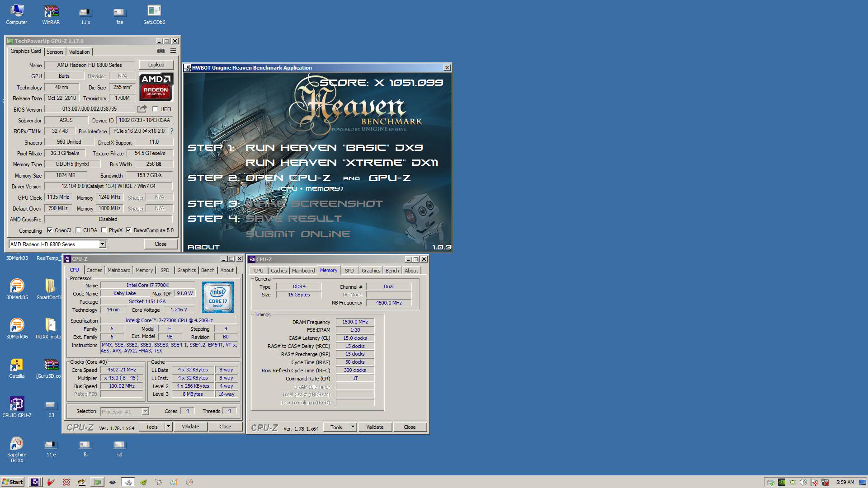This screenshot has width=868, height=488.
Task: Open the WinRAR desktop shortcut
Action: [x=51, y=14]
